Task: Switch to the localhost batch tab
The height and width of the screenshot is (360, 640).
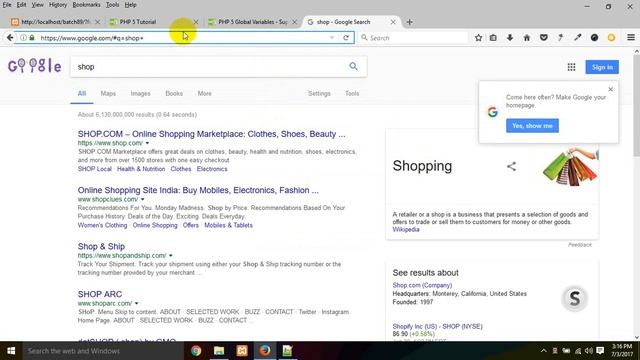Action: click(55, 22)
